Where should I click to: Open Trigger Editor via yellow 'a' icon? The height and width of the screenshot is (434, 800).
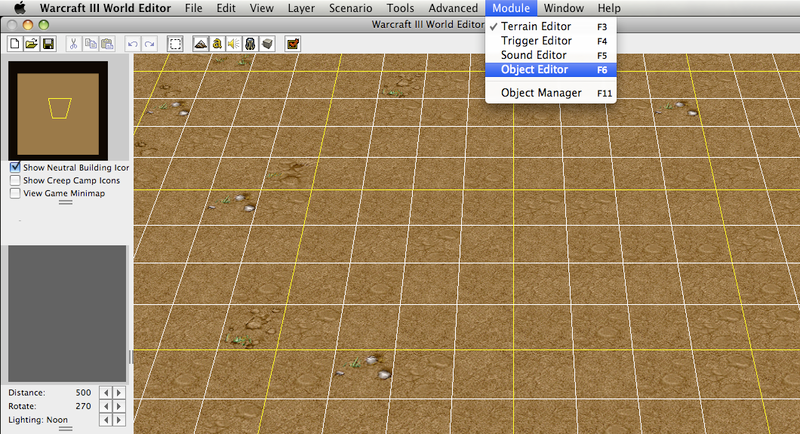click(x=217, y=44)
